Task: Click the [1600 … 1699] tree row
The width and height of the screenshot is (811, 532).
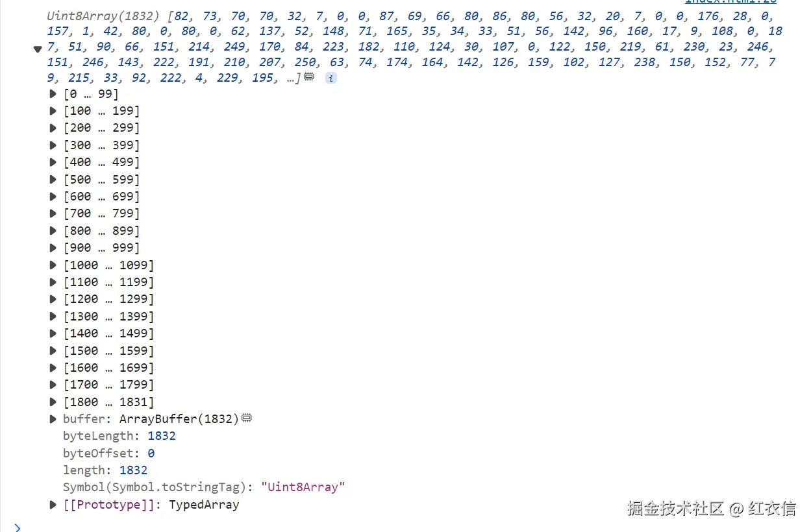Action: point(108,368)
